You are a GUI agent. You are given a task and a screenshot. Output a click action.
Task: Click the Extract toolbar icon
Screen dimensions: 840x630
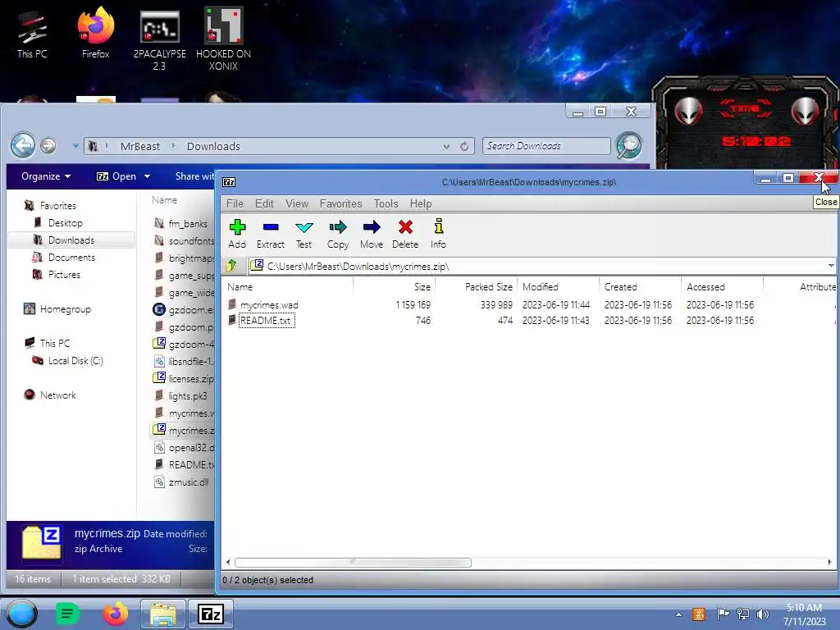click(271, 234)
